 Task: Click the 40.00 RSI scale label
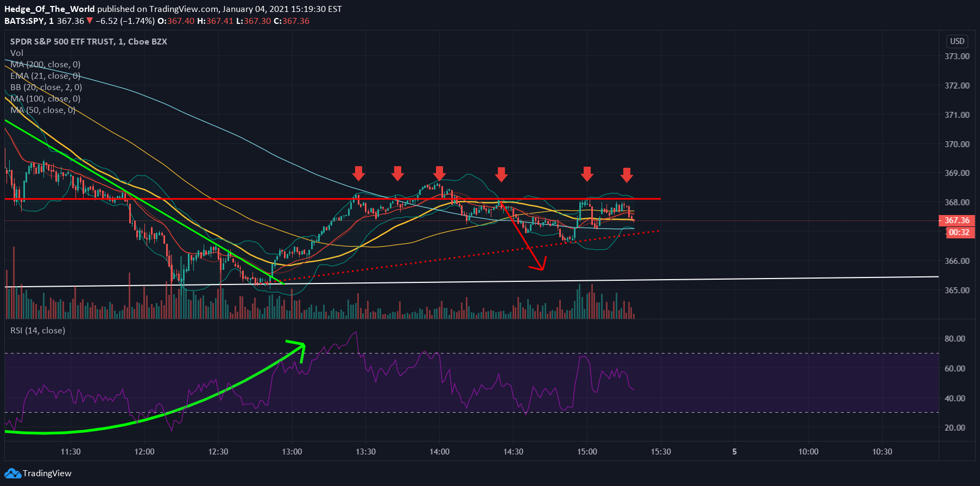tap(954, 399)
